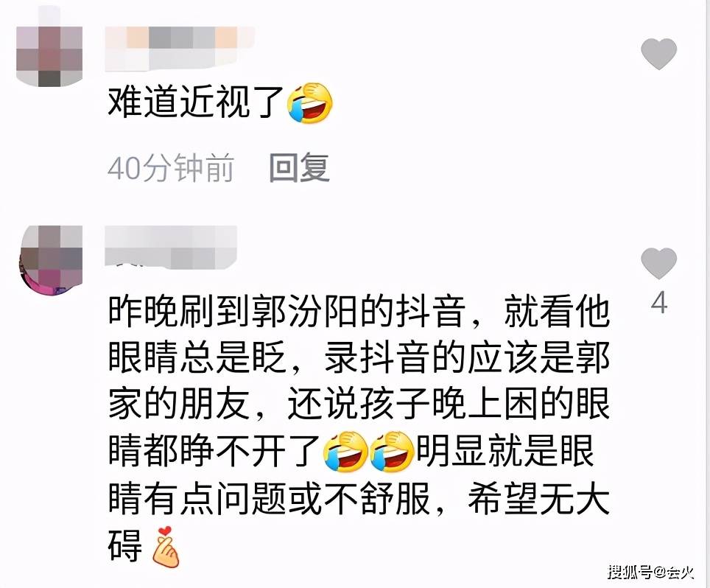Open the first commenter's pixelated avatar
The image size is (710, 588).
click(x=49, y=56)
